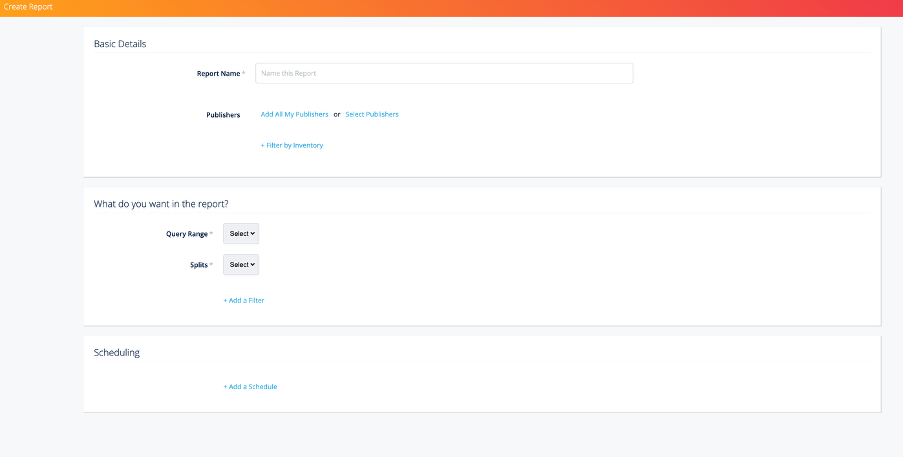Click the 'or' text between publisher links
The image size is (904, 458).
click(337, 115)
